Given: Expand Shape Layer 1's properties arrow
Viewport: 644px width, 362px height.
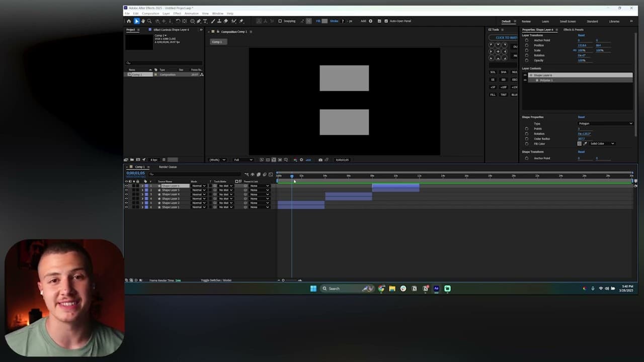Looking at the screenshot, I should [x=143, y=207].
